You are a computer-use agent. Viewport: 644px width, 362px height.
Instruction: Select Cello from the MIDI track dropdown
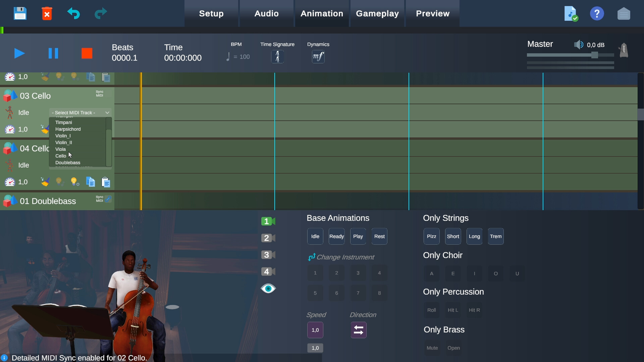[x=61, y=156]
